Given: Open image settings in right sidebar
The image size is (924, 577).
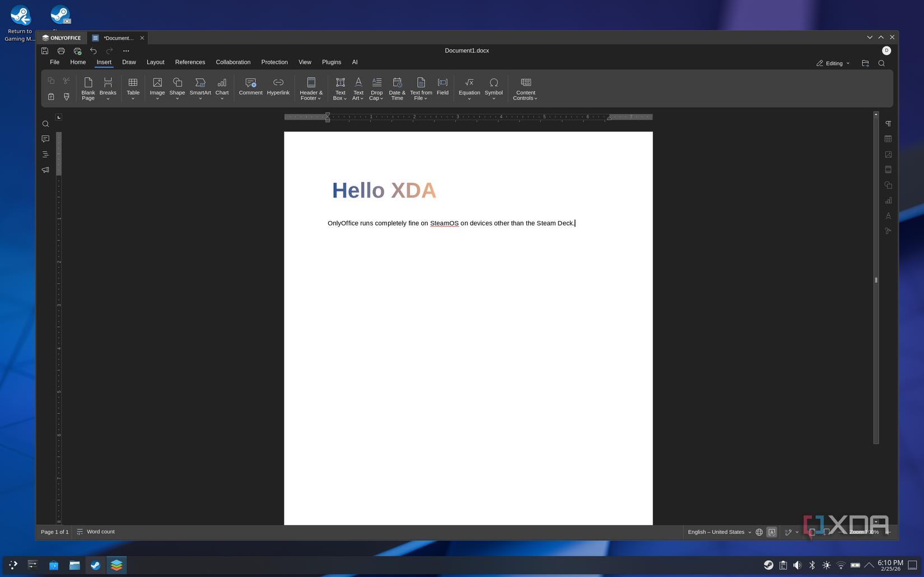Looking at the screenshot, I should (x=888, y=154).
